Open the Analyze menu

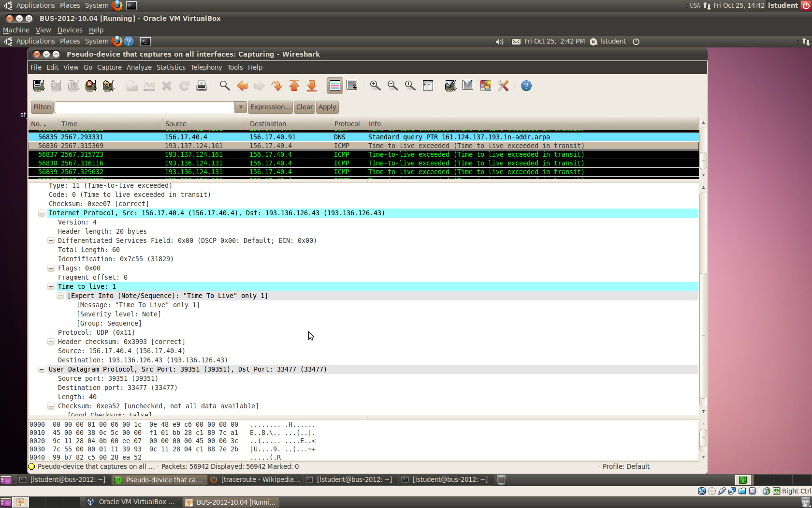139,67
